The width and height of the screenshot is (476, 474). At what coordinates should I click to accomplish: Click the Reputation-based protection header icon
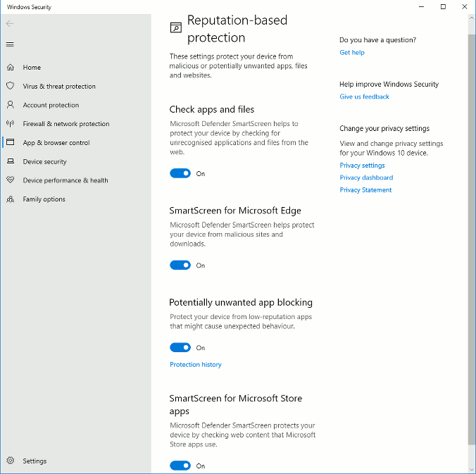coord(176,27)
